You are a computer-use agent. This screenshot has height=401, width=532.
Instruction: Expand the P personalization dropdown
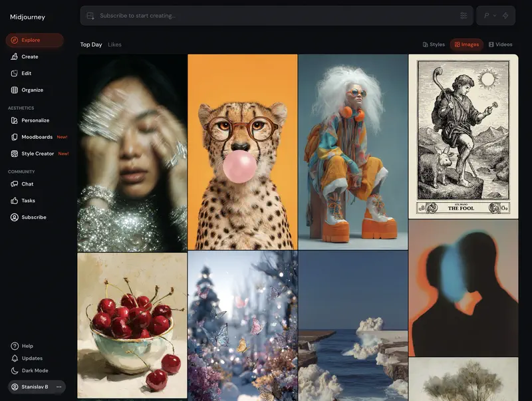[490, 15]
